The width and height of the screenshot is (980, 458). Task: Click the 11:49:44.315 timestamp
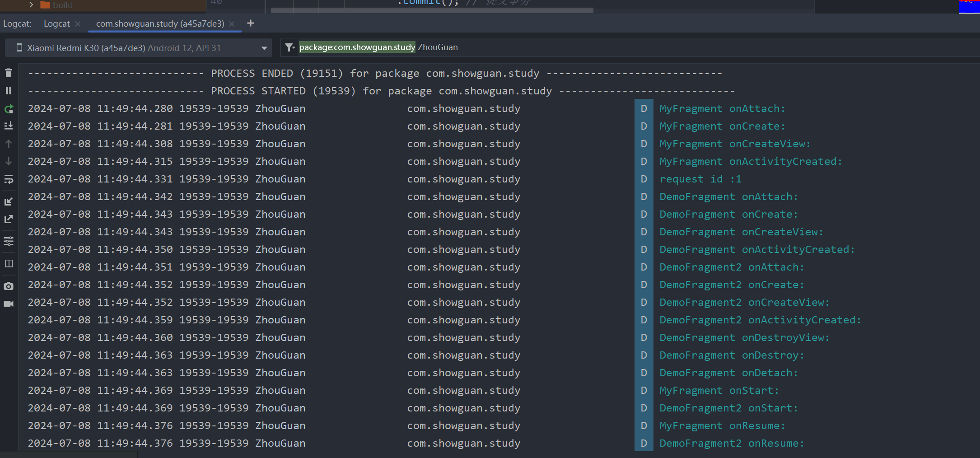click(x=135, y=161)
